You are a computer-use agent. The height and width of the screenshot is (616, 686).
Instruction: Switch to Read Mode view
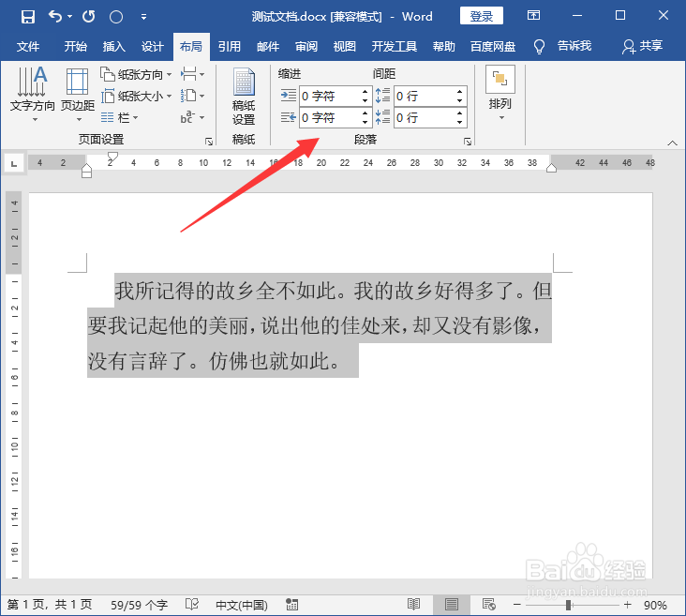coord(413,605)
